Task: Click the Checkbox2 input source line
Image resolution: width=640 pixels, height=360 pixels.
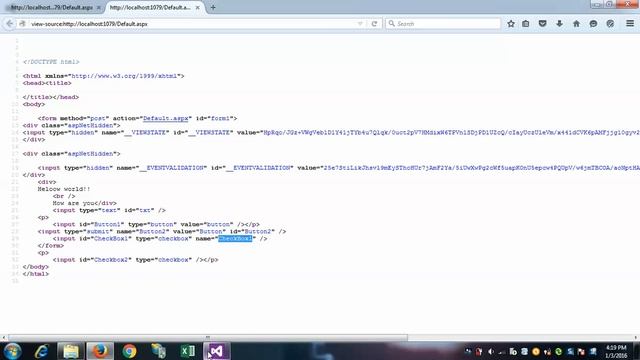Action: 135,260
